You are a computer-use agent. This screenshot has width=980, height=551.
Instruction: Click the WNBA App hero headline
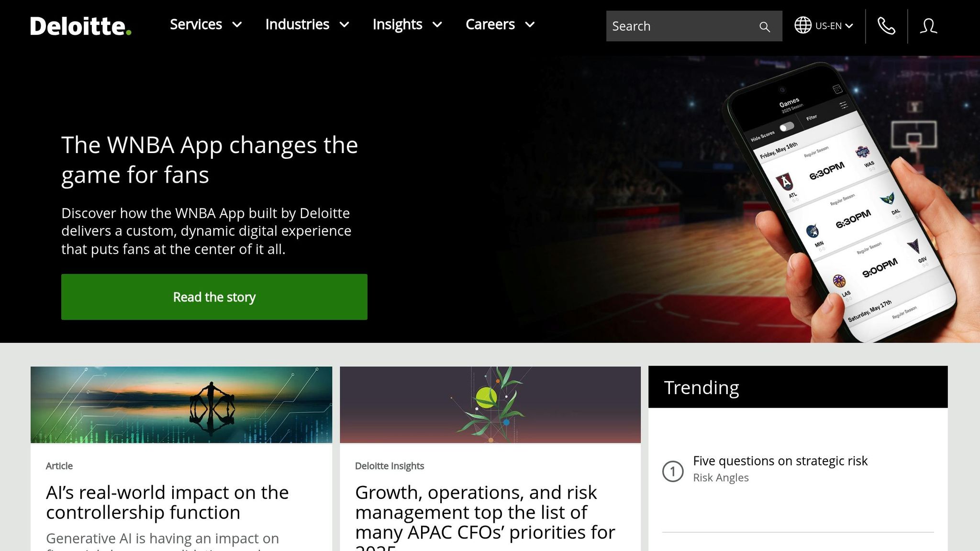(210, 160)
